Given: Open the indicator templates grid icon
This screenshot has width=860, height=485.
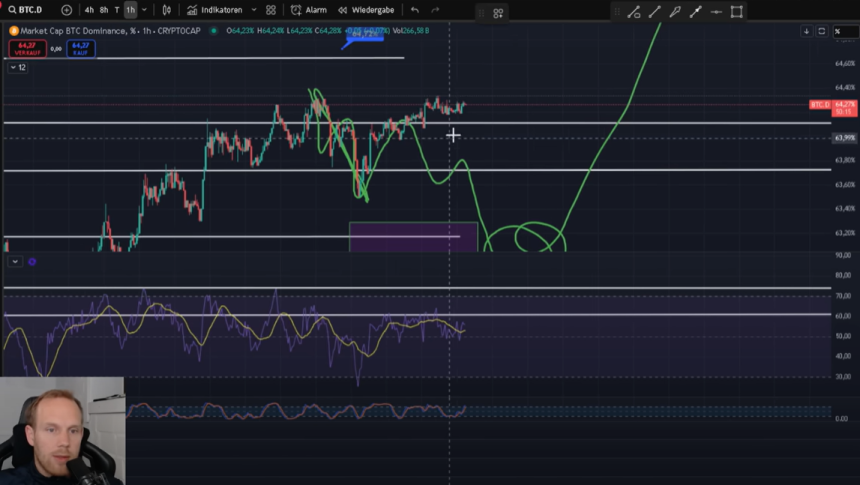Looking at the screenshot, I should click(271, 10).
